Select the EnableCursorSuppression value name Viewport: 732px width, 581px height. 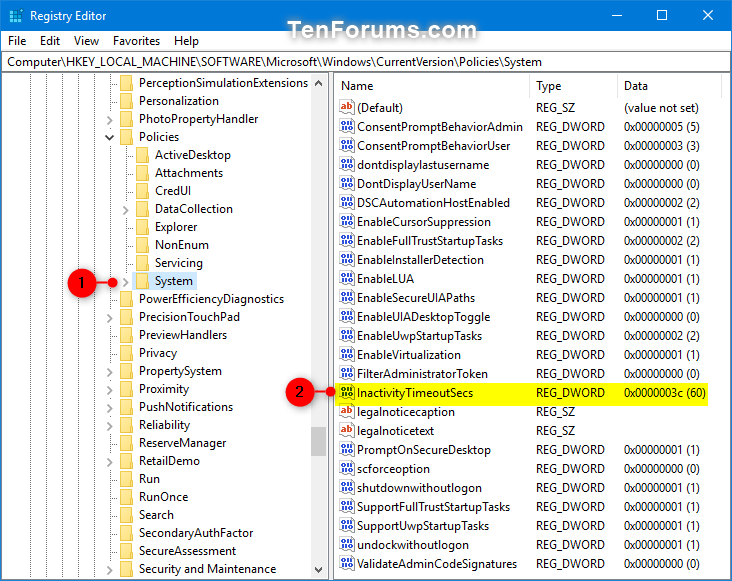[x=424, y=222]
